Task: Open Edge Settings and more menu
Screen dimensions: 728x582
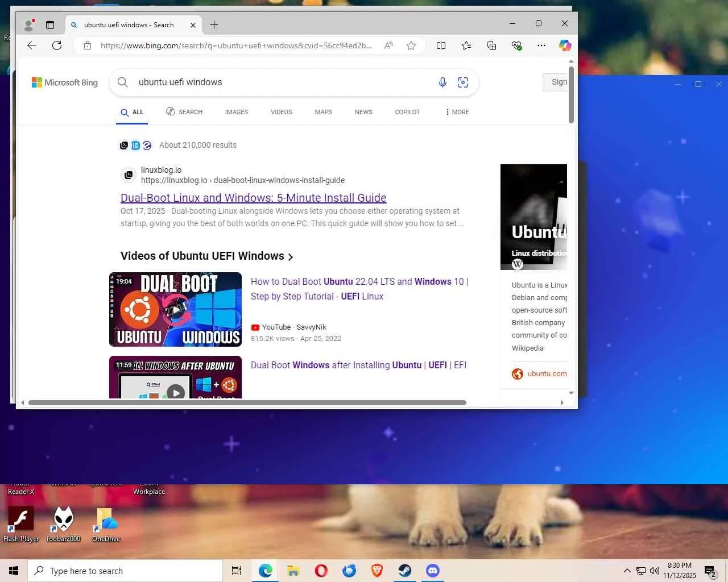Action: point(541,45)
